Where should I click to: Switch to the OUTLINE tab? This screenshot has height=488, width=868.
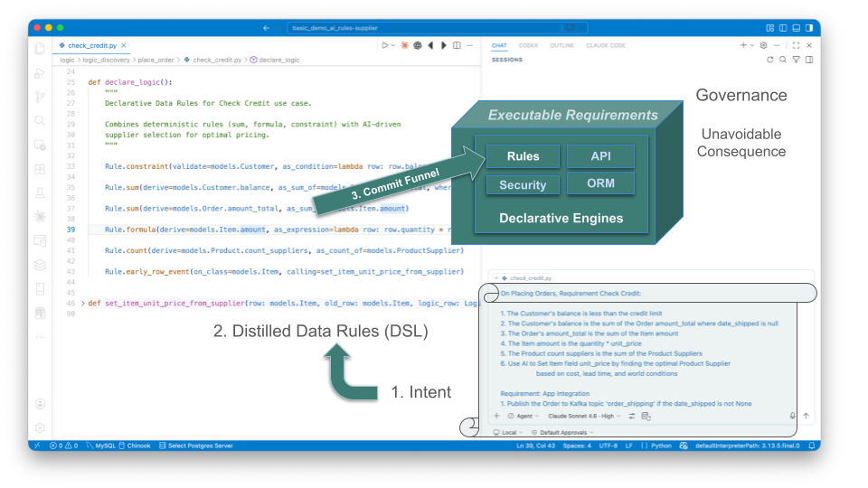click(x=561, y=45)
